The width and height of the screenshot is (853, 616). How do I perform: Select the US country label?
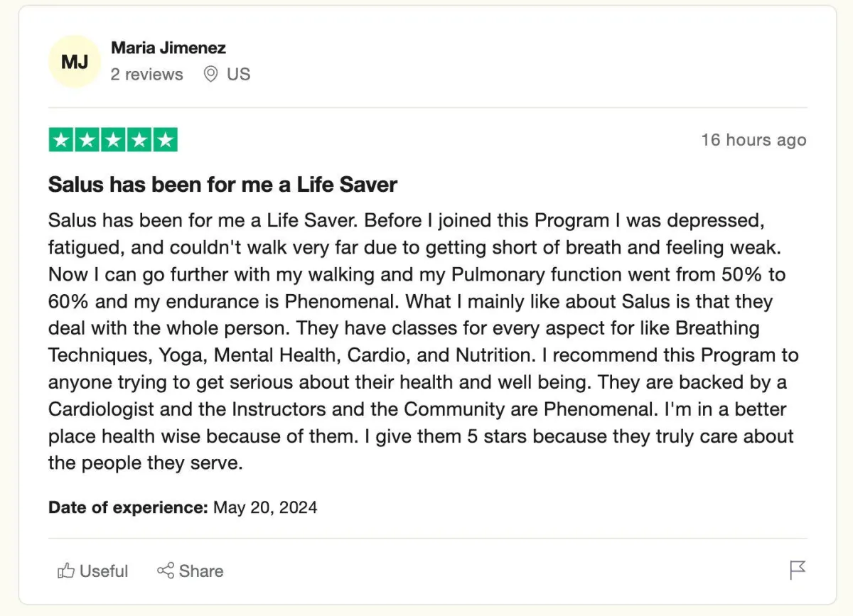pyautogui.click(x=239, y=74)
